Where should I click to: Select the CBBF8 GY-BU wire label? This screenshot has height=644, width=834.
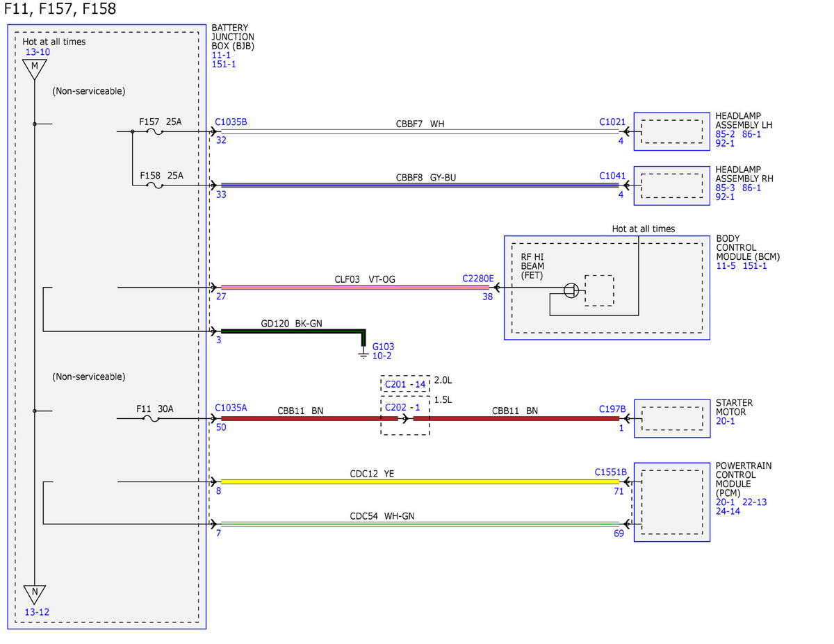[426, 178]
